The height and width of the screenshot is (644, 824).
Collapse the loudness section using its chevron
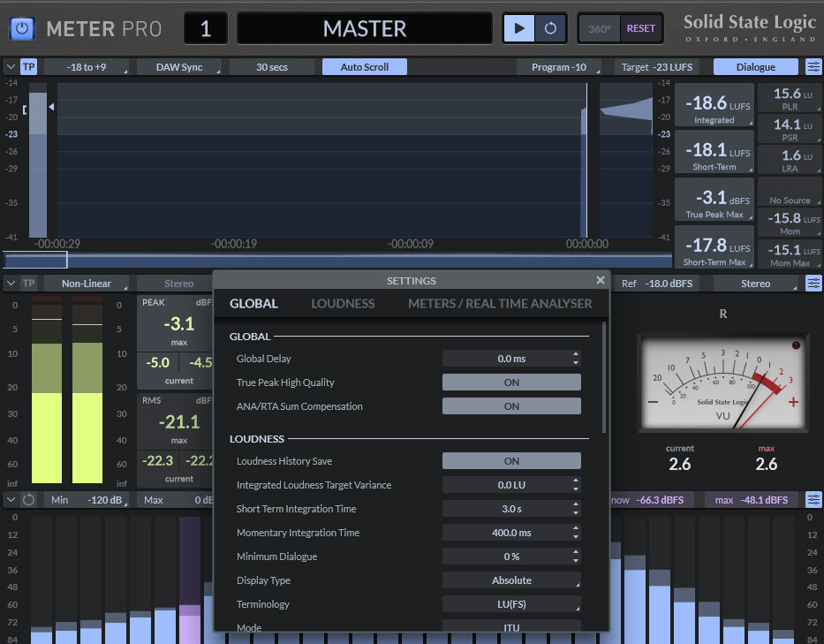click(11, 67)
